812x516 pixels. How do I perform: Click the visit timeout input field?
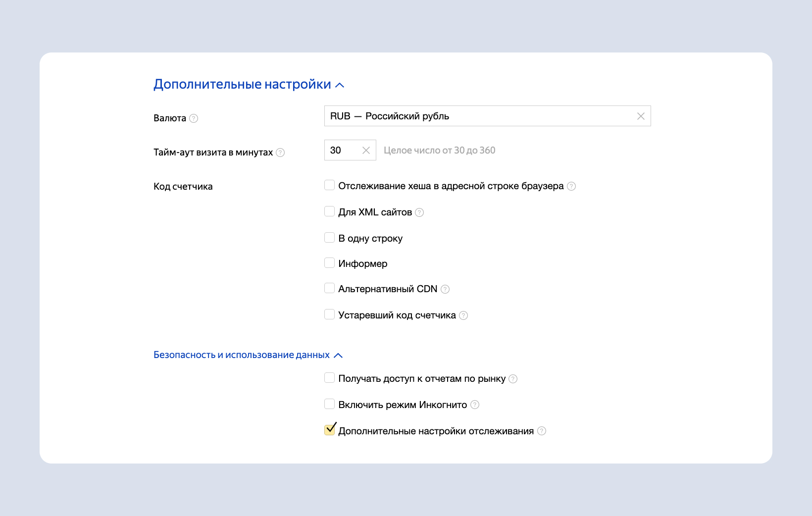[x=343, y=151]
